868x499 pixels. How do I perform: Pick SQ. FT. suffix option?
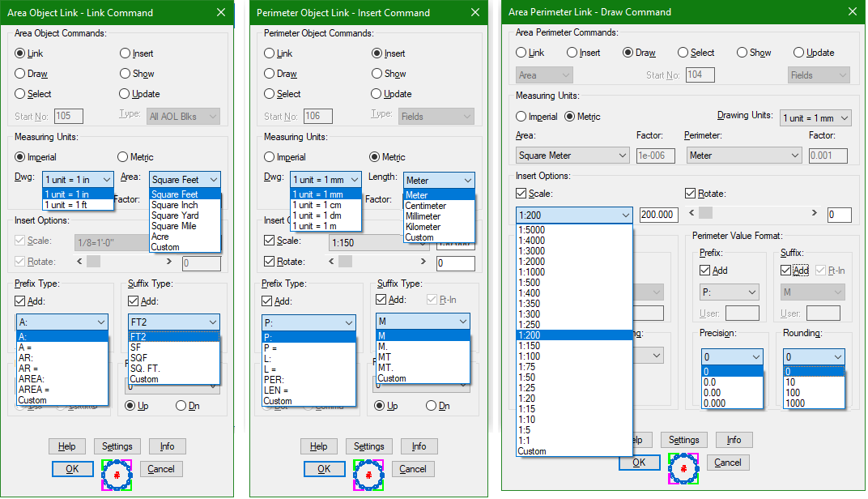coord(174,369)
